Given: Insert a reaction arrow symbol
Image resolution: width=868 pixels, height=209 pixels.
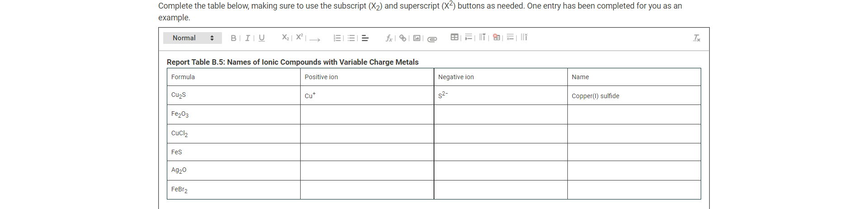Looking at the screenshot, I should point(315,39).
